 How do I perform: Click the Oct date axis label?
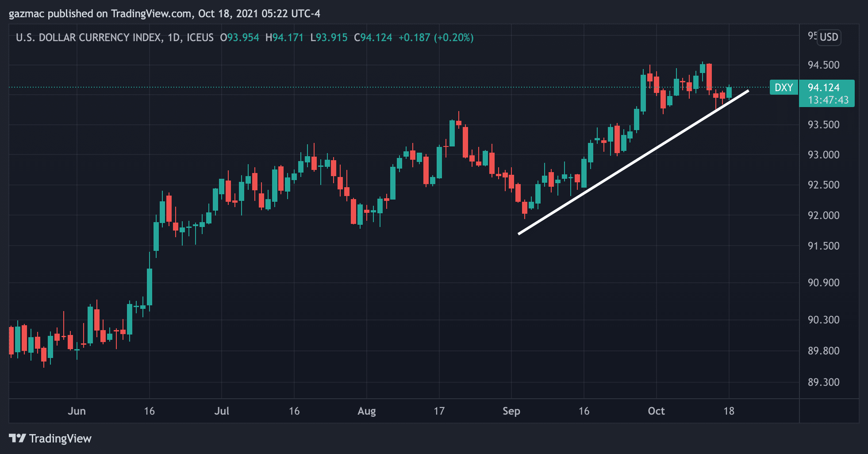pos(656,411)
